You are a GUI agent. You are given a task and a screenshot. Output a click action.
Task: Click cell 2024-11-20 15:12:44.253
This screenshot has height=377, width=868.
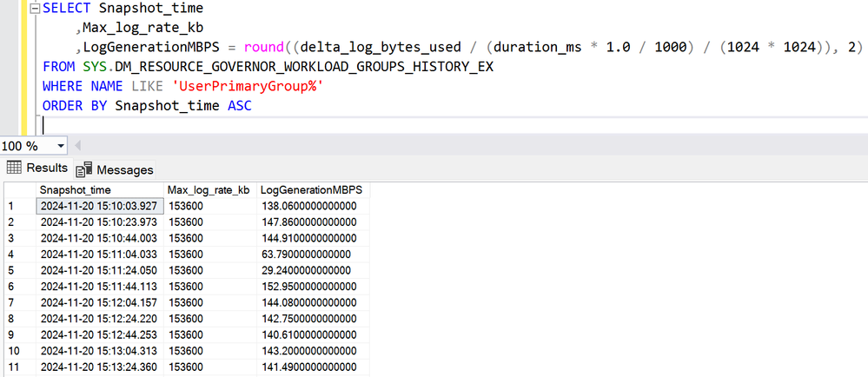(100, 334)
